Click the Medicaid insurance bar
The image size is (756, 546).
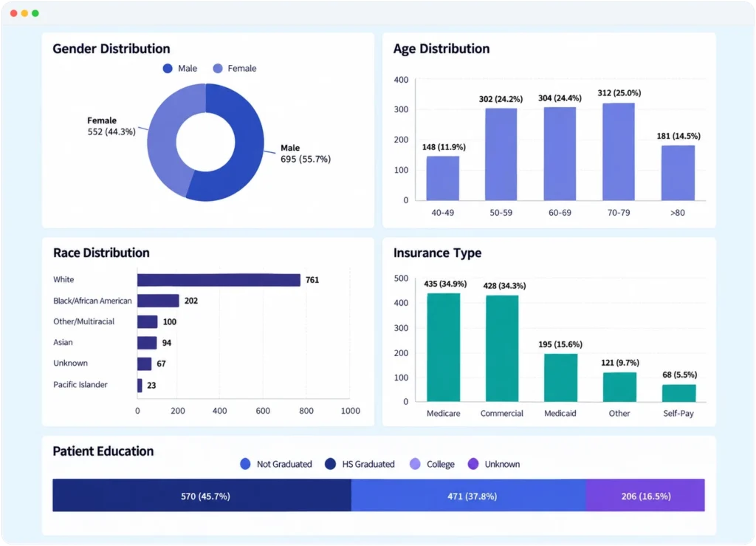pyautogui.click(x=561, y=378)
